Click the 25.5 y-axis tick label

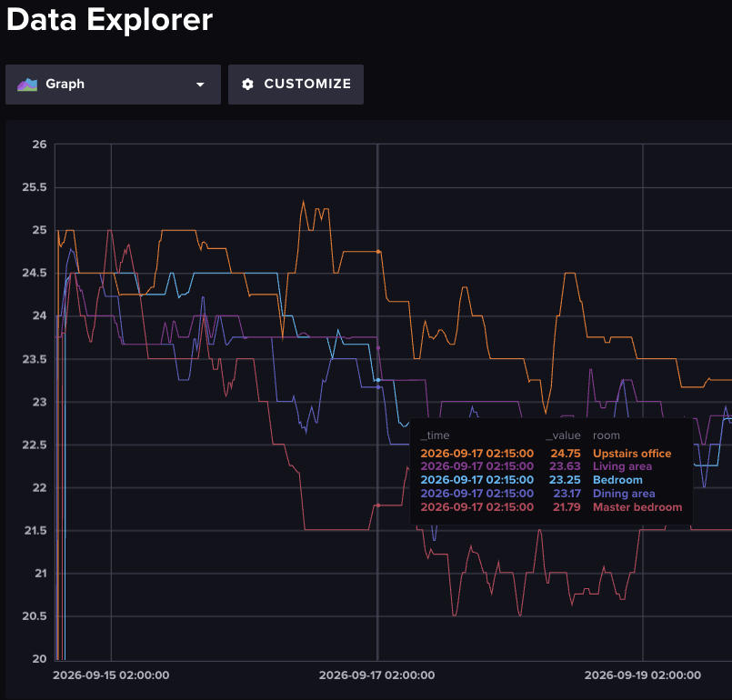tap(35, 187)
